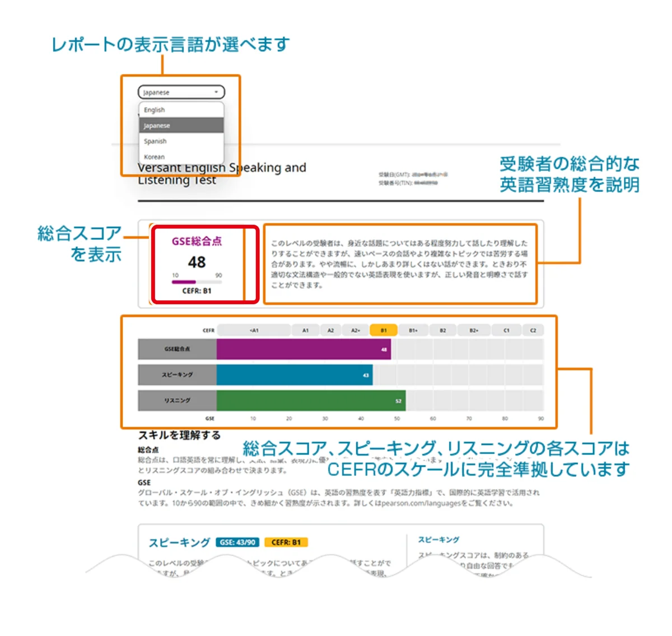Click the purple GSE total bar showing 48
672x636 pixels.
304,349
